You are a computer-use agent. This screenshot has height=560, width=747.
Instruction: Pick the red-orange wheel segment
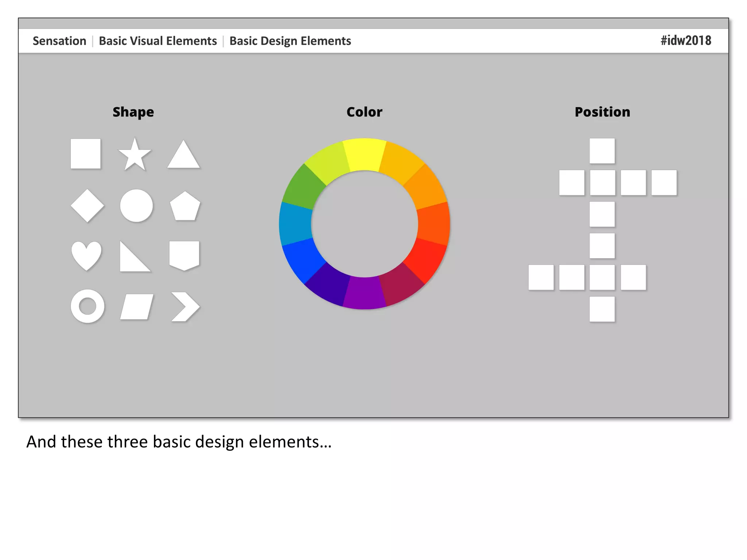434,224
